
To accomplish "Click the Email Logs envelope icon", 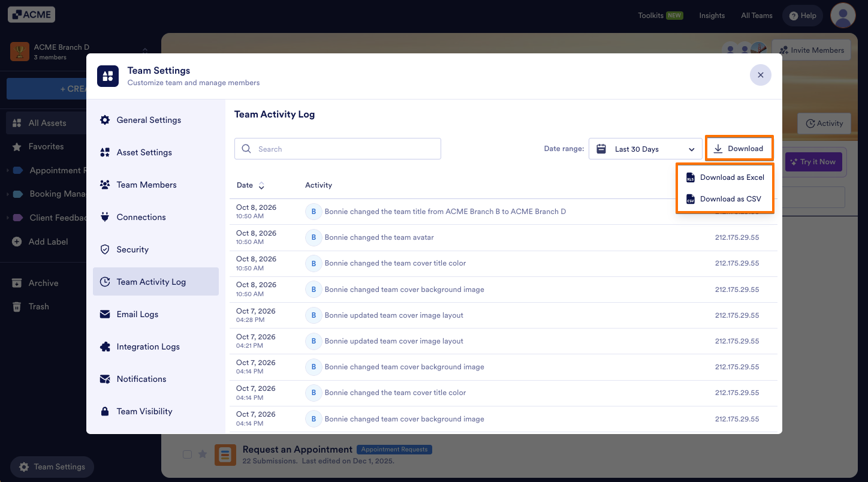I will [105, 314].
